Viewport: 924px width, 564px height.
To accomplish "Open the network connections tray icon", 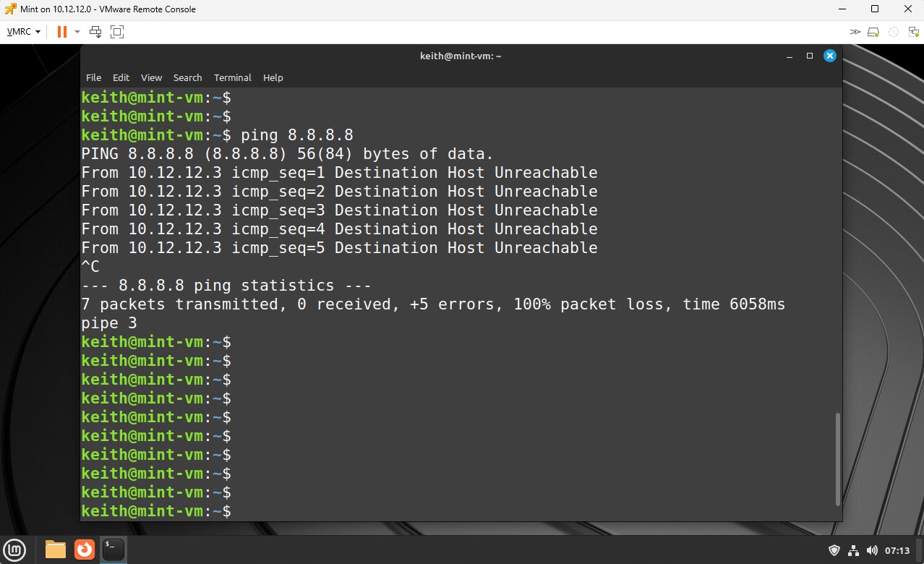I will [x=853, y=550].
